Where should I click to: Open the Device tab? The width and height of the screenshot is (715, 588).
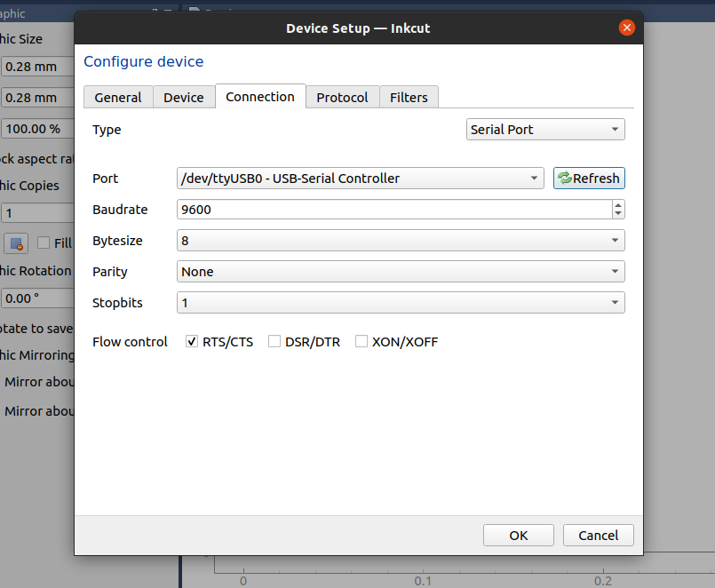click(184, 97)
